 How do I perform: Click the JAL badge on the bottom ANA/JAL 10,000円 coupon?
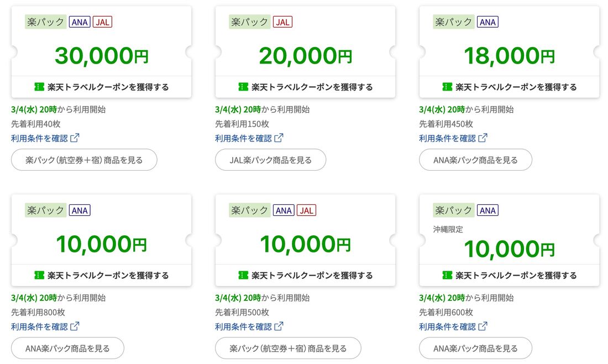tap(306, 210)
